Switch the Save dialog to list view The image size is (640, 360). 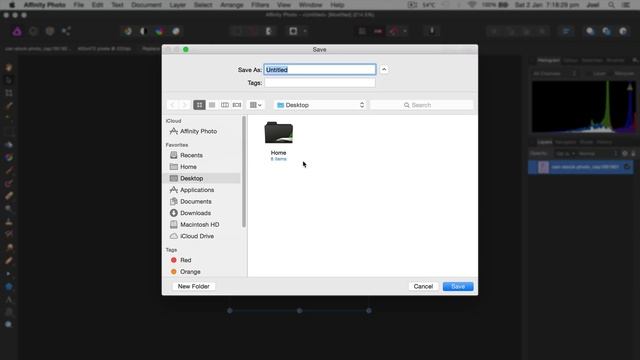pos(212,105)
